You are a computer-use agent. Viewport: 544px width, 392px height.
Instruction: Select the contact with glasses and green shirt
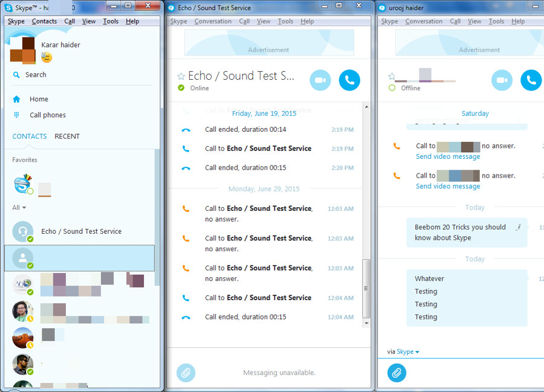click(x=23, y=311)
